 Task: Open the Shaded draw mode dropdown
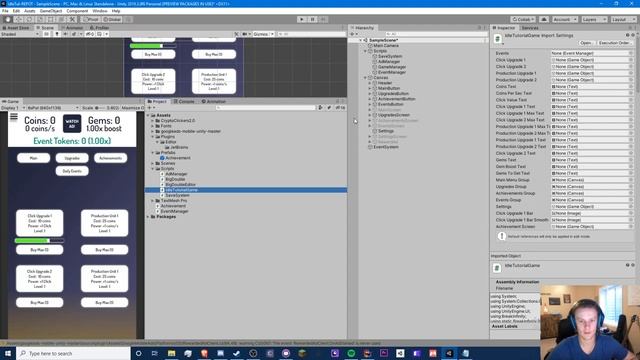point(20,34)
